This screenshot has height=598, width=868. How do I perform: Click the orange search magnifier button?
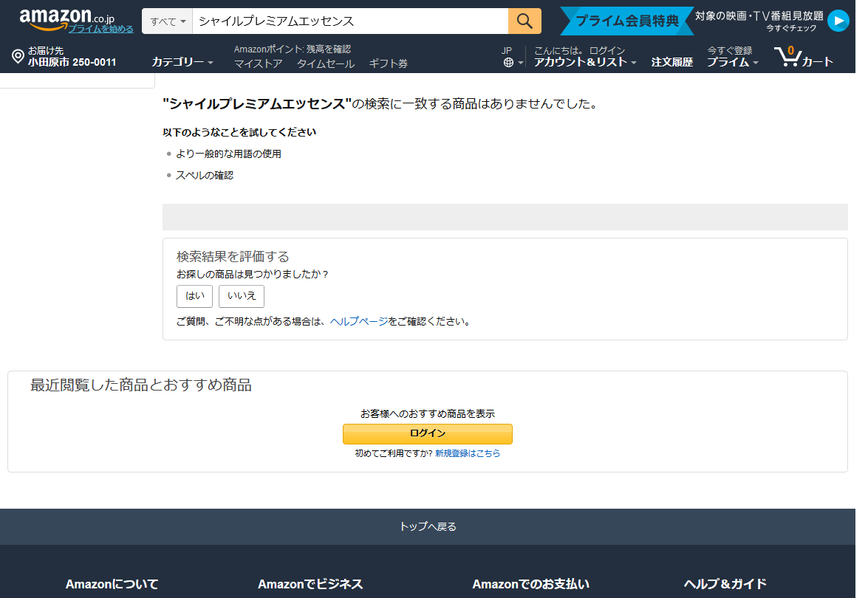[524, 21]
